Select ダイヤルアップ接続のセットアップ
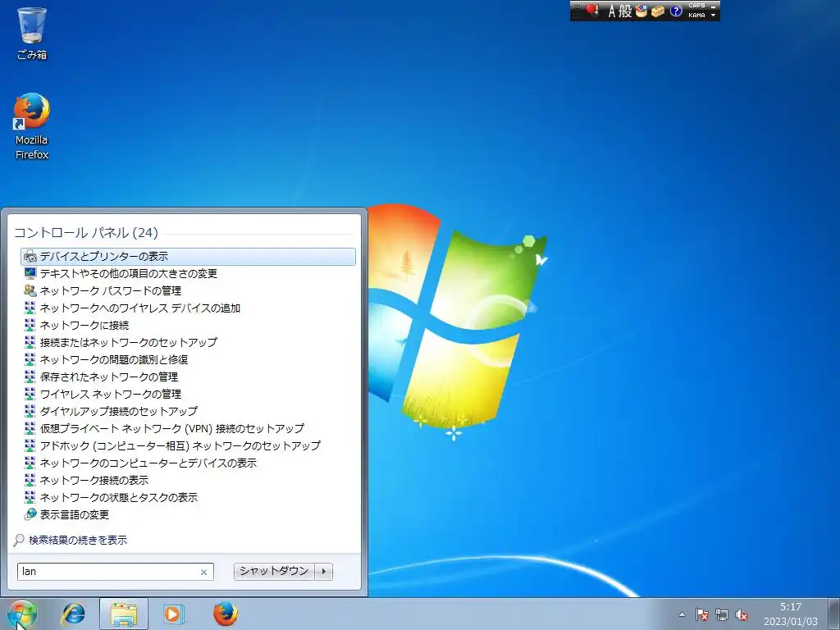840x630 pixels. 188,412
